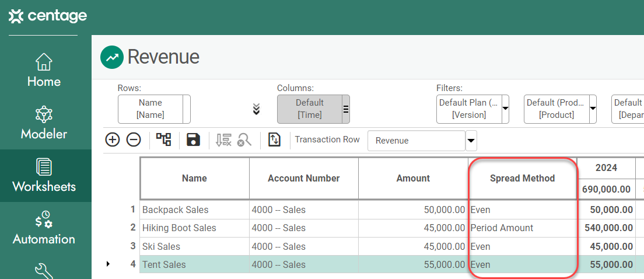Viewport: 644px width, 279px height.
Task: Click the Name [Name] rows field
Action: tap(150, 109)
